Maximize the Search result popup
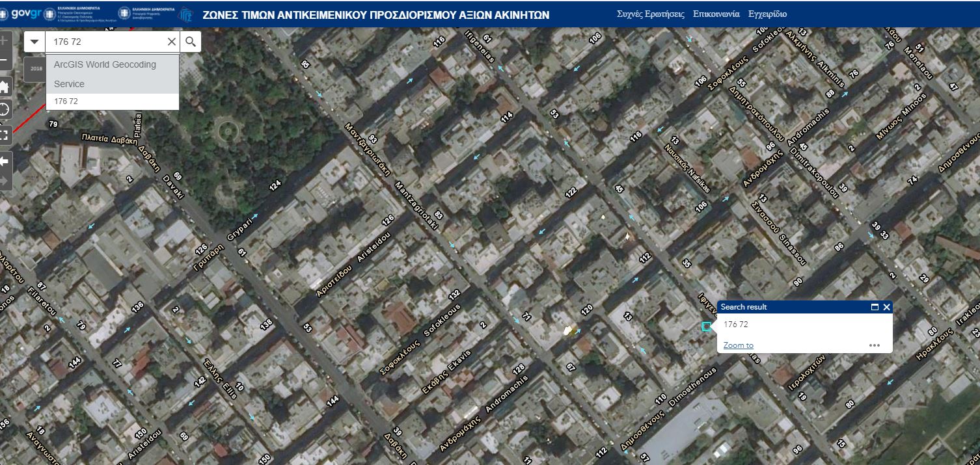Image resolution: width=980 pixels, height=465 pixels. click(875, 307)
